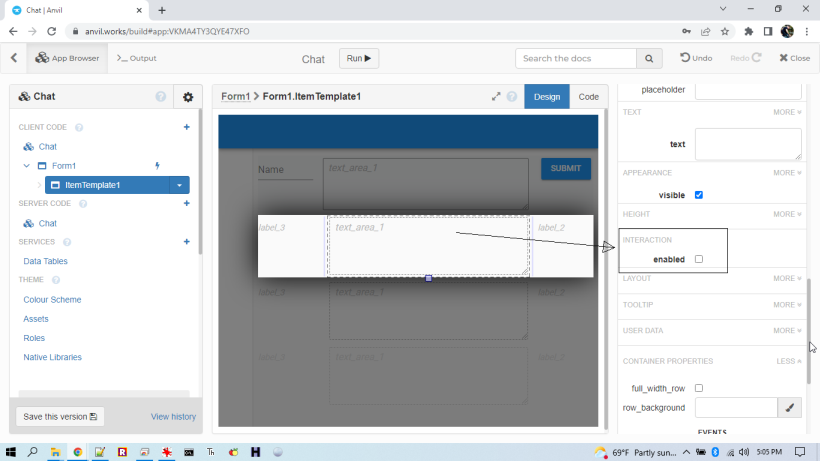Open the ItemTemplate1 dropdown arrow
The height and width of the screenshot is (461, 820).
point(179,185)
